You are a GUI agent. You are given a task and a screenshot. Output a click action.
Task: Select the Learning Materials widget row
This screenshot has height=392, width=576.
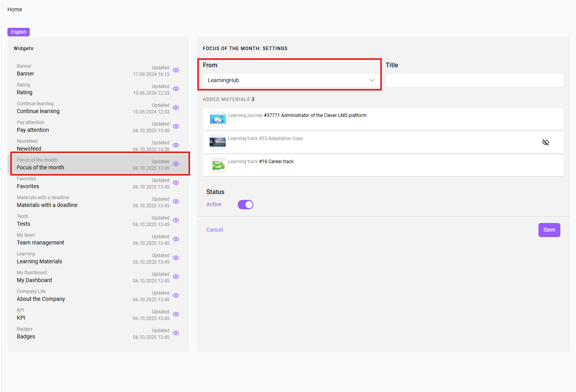(x=98, y=258)
